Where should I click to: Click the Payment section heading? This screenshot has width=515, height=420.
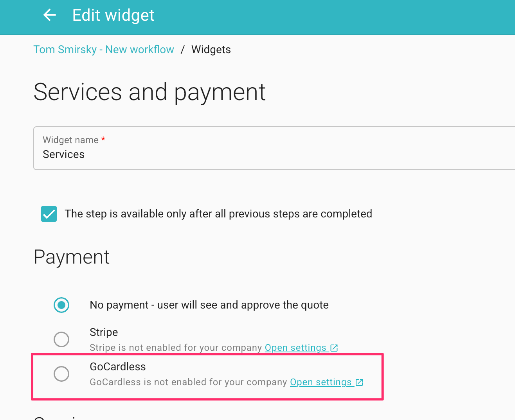point(71,257)
